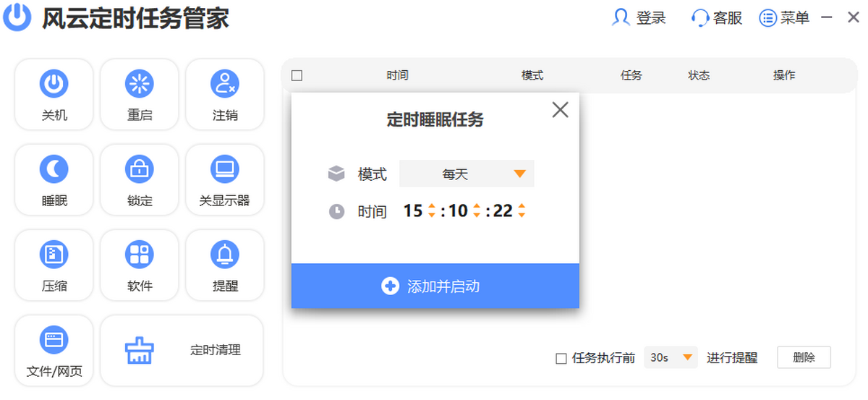Open the 重启 restart task
The image size is (868, 400).
(x=140, y=94)
